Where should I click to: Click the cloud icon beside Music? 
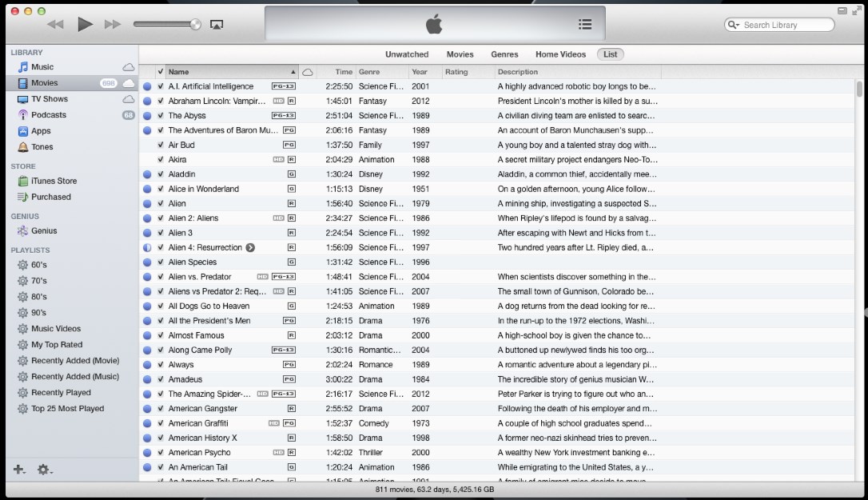(x=129, y=67)
